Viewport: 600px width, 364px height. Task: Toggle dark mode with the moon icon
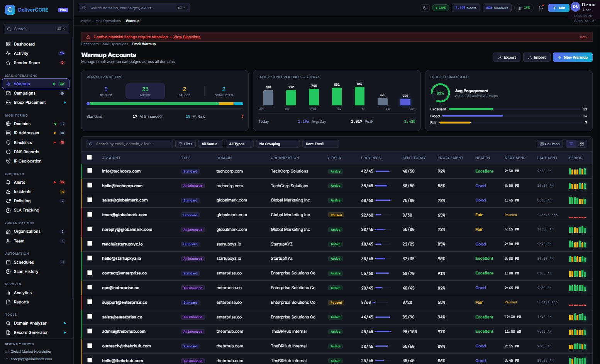click(x=425, y=7)
